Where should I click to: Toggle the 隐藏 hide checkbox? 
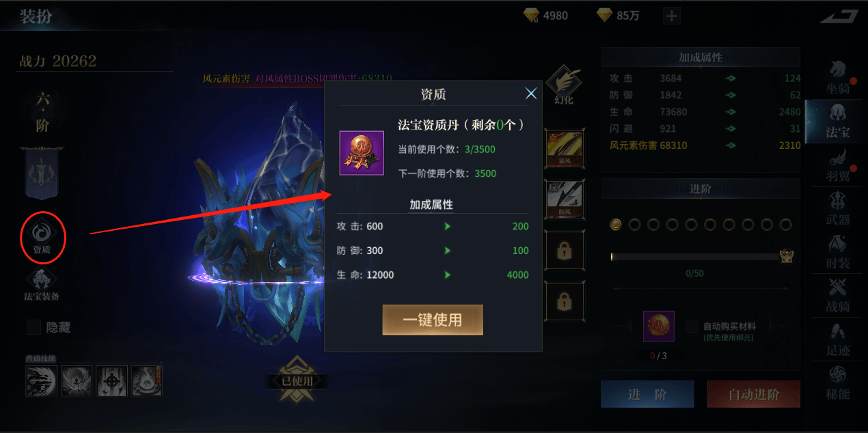click(x=34, y=328)
